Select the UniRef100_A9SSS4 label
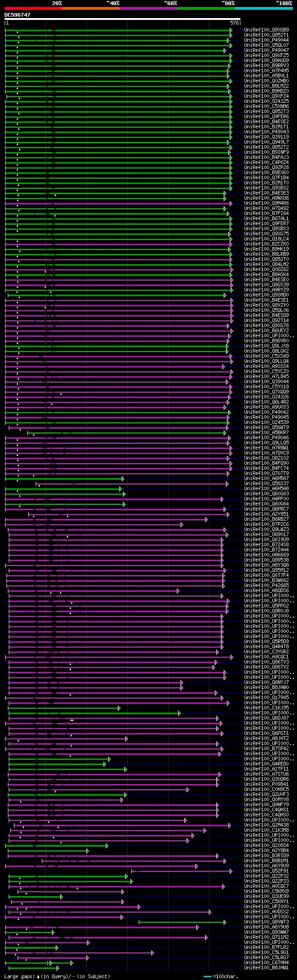The height and width of the screenshot is (980, 297). 266,367
